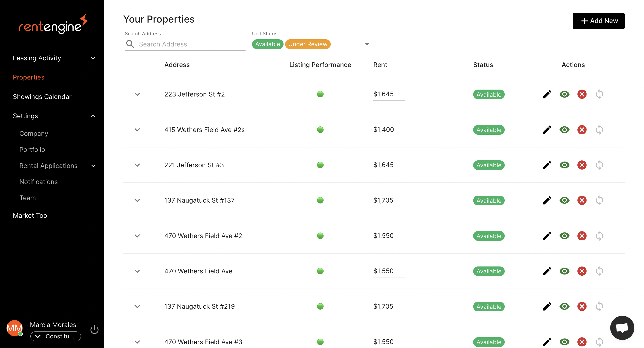Open editor for 137 Naugatuck St #219
The image size is (644, 348).
tap(547, 306)
